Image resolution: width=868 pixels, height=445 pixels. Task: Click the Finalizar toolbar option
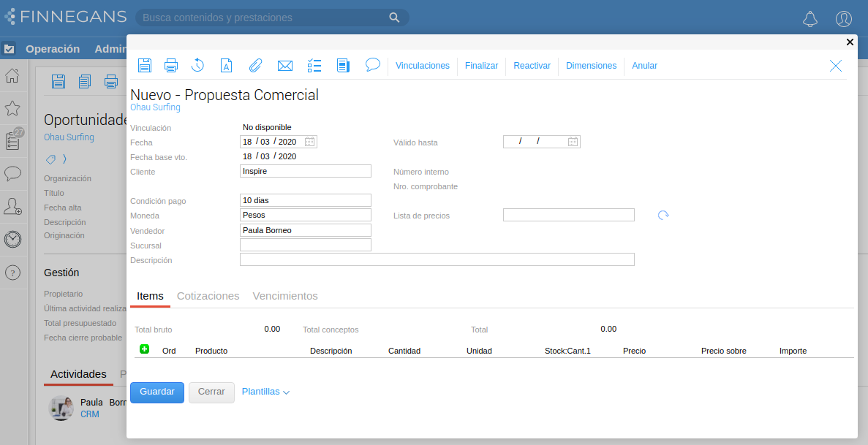pos(481,66)
